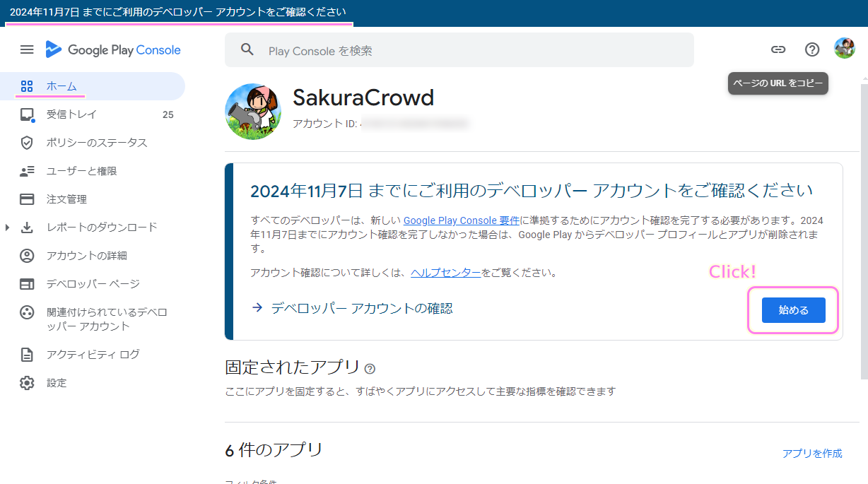This screenshot has height=484, width=868.
Task: Open 受信トレイ inbox
Action: (x=71, y=114)
